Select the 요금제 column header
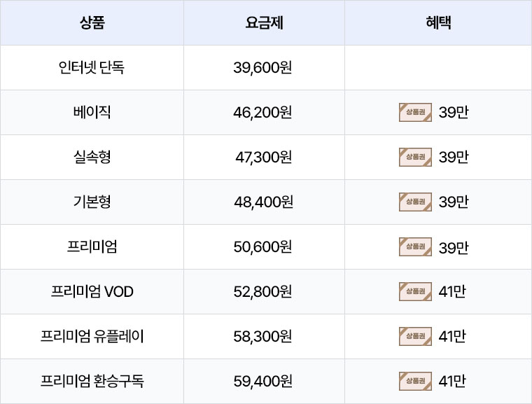 264,22
